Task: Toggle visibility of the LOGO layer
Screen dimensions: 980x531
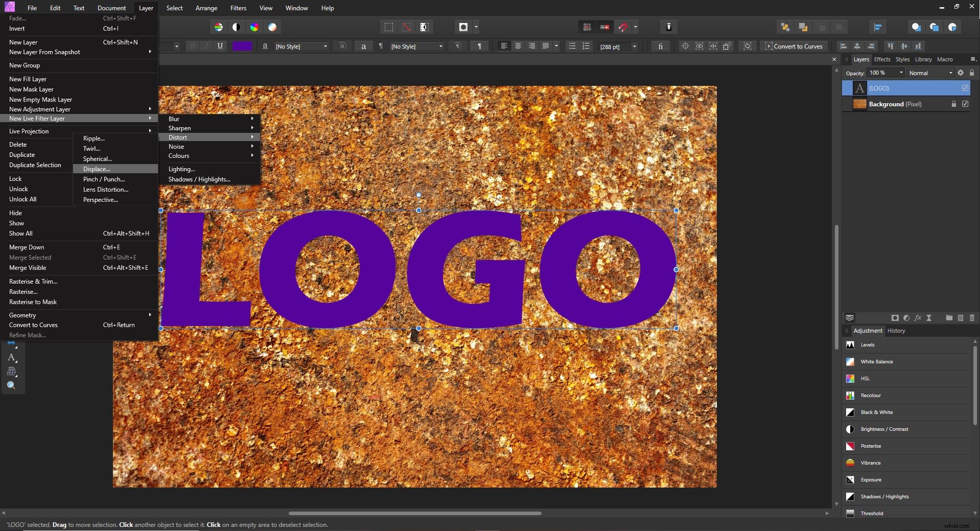Action: [x=965, y=88]
